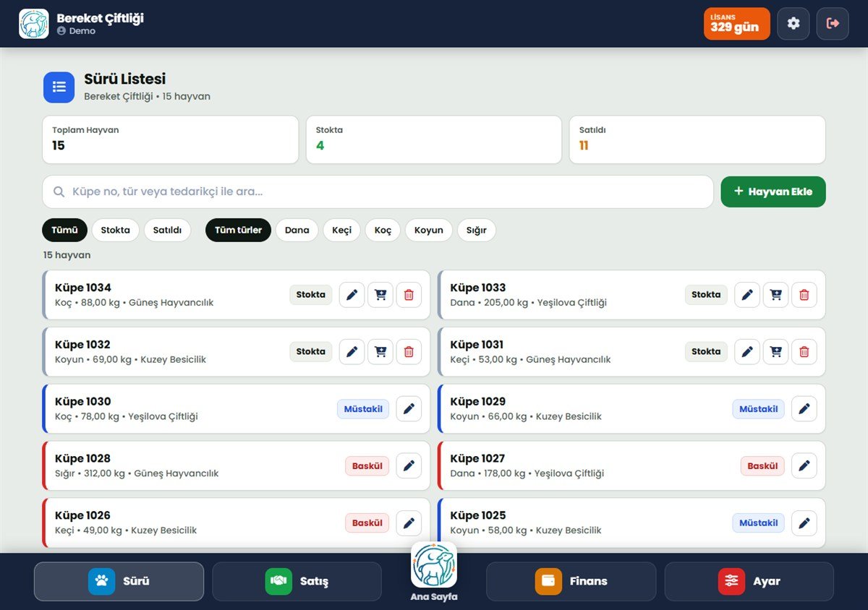Filter the herd by Keçi
Image resolution: width=868 pixels, height=610 pixels.
(x=341, y=230)
